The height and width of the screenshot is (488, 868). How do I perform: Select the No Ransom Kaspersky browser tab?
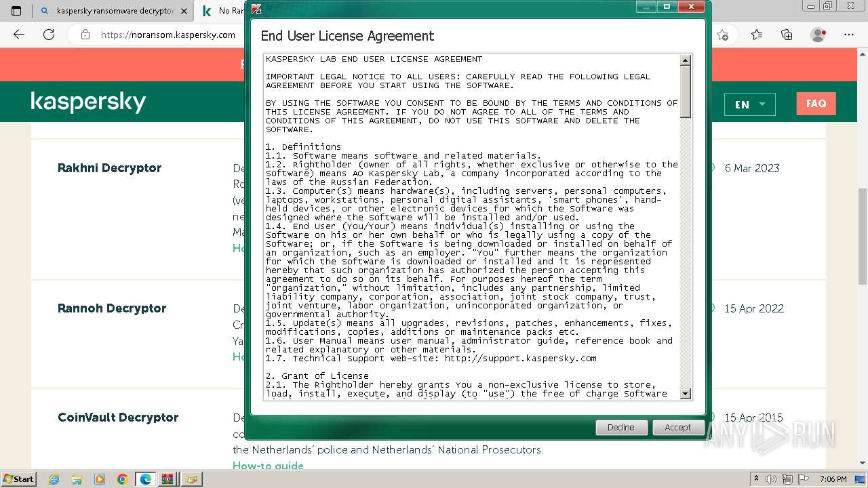click(x=224, y=11)
